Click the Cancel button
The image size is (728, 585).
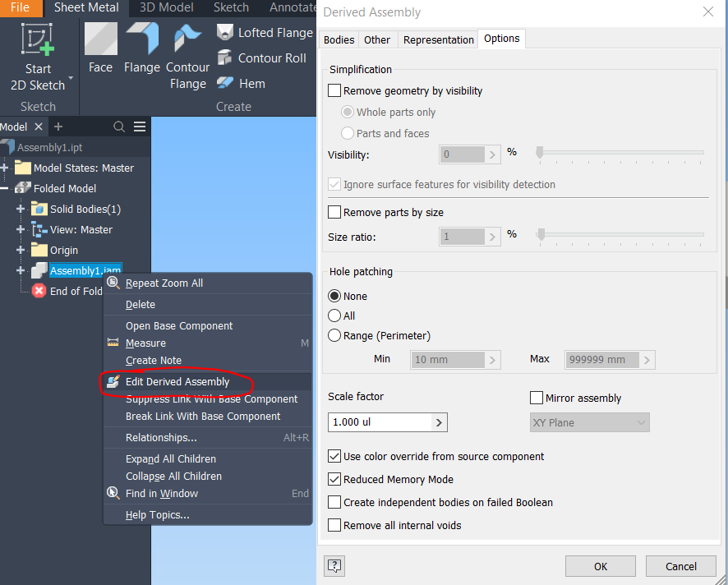(x=680, y=566)
